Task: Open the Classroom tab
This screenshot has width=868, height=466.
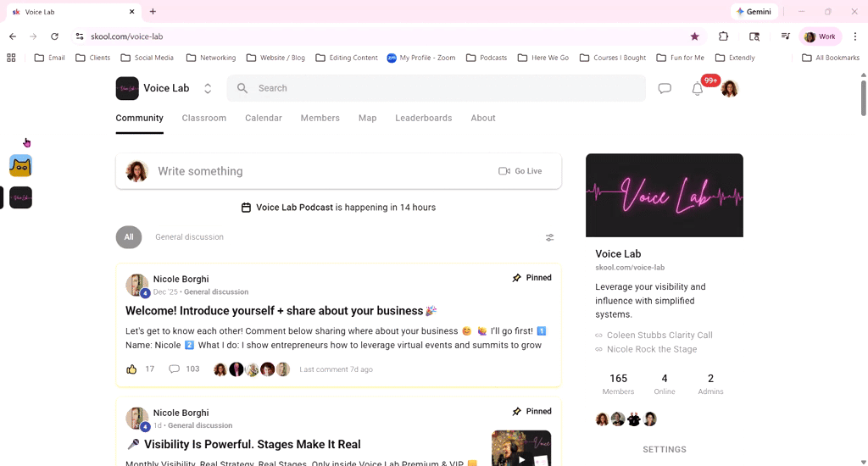Action: (x=203, y=118)
